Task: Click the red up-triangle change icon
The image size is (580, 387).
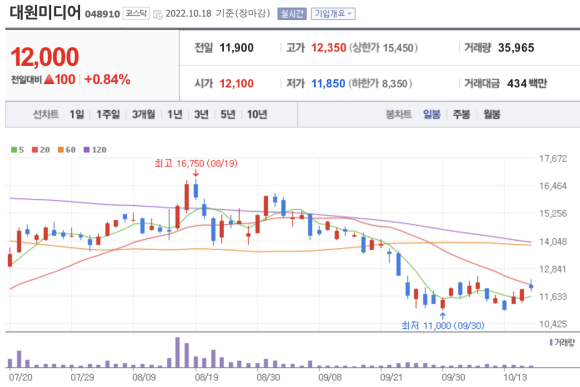Action: click(x=49, y=79)
